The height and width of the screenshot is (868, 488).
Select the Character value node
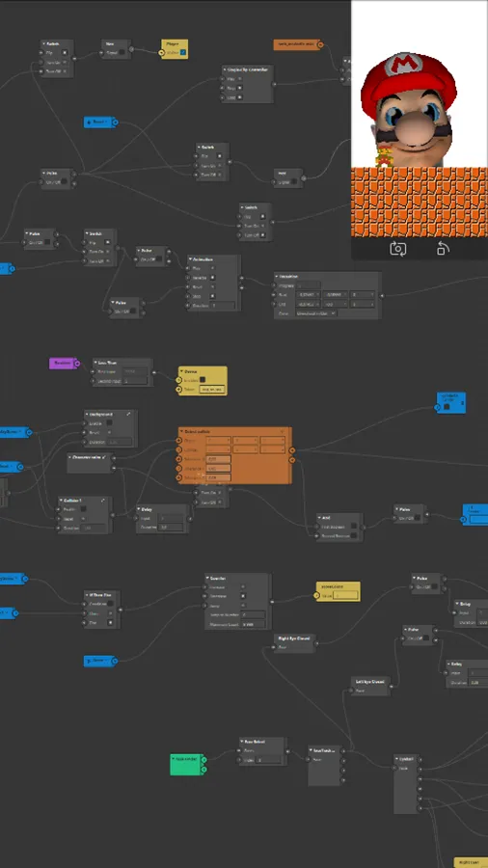tap(91, 463)
